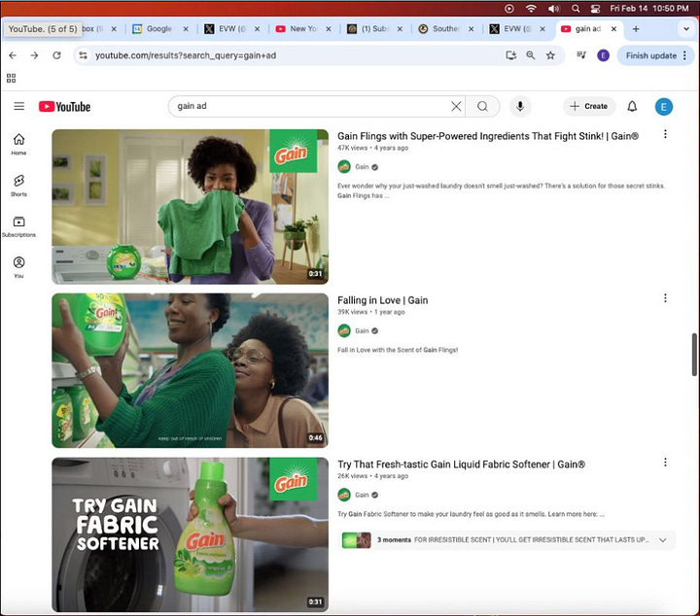Open Subscriptions in the sidebar
The width and height of the screenshot is (700, 616).
pos(18,226)
